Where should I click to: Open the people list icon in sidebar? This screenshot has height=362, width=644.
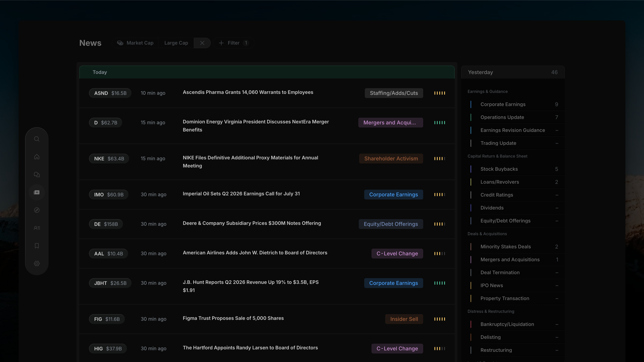tap(37, 228)
